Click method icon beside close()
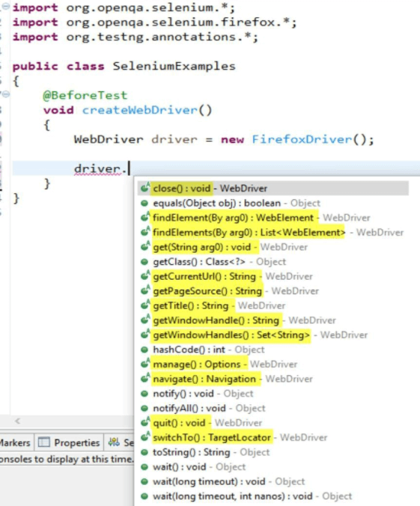420x506 pixels. pyautogui.click(x=145, y=187)
